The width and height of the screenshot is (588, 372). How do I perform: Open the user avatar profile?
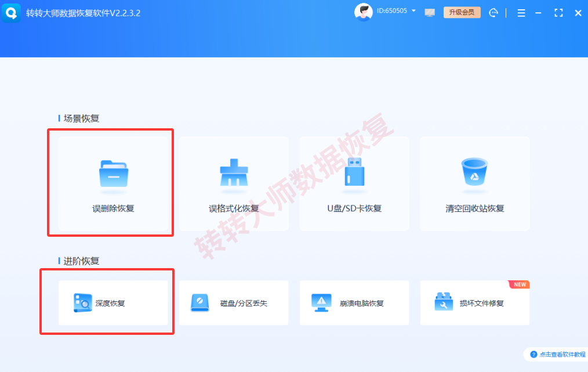[364, 12]
